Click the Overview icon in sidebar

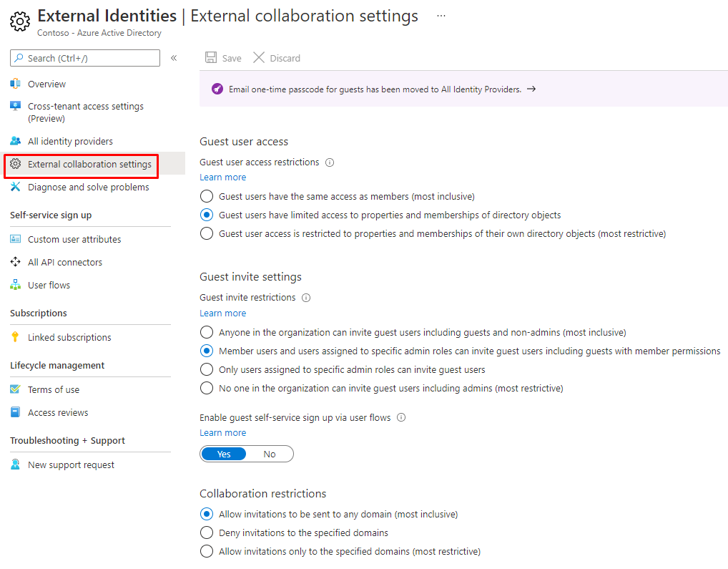[x=16, y=84]
